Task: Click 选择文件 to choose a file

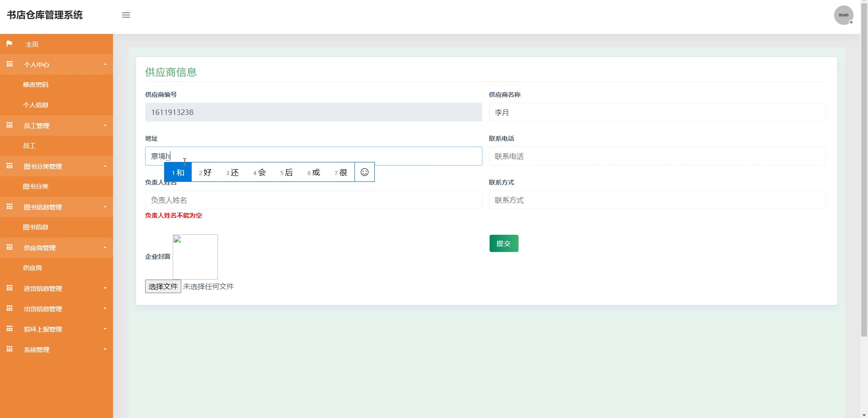Action: point(163,286)
